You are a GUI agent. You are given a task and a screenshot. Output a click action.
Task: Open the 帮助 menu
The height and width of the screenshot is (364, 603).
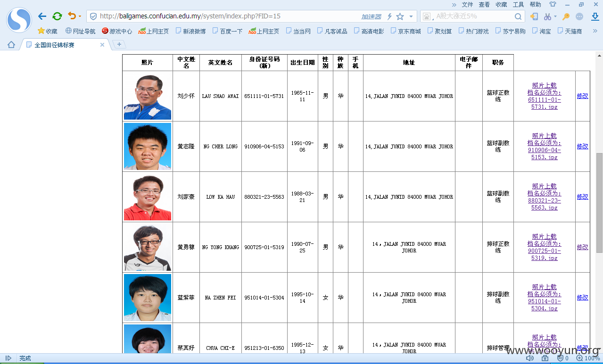[535, 4]
